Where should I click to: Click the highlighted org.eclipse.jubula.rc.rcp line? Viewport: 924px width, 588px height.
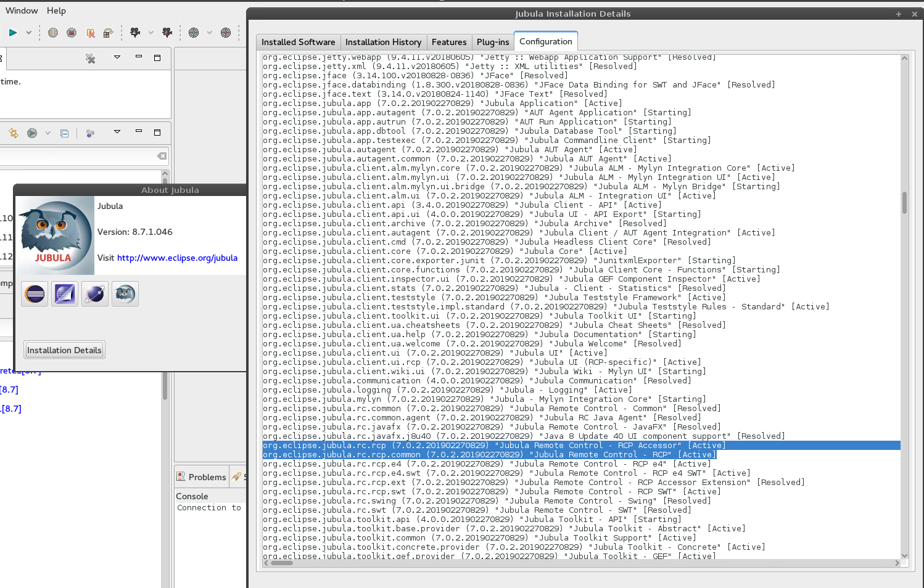[581, 446]
